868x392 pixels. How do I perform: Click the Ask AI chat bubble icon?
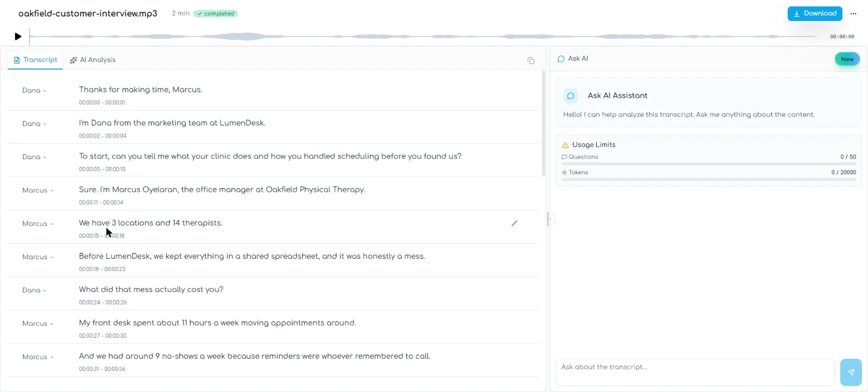point(561,59)
